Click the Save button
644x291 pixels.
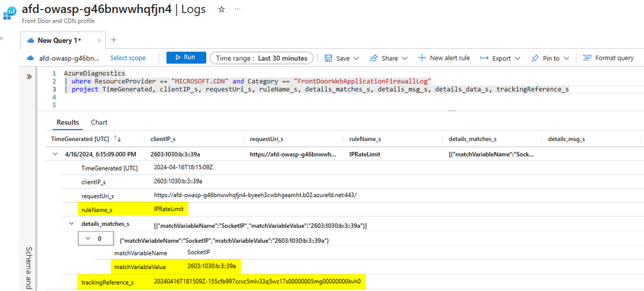338,59
